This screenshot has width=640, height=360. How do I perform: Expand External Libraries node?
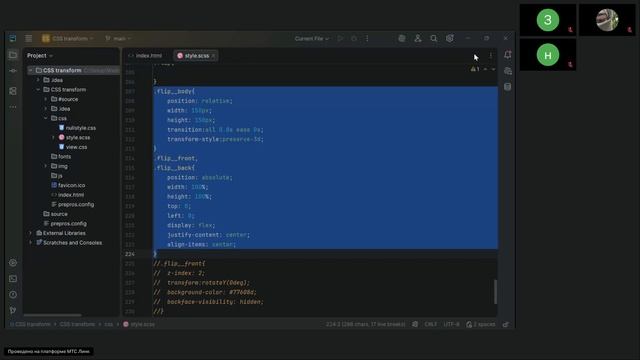[x=31, y=233]
